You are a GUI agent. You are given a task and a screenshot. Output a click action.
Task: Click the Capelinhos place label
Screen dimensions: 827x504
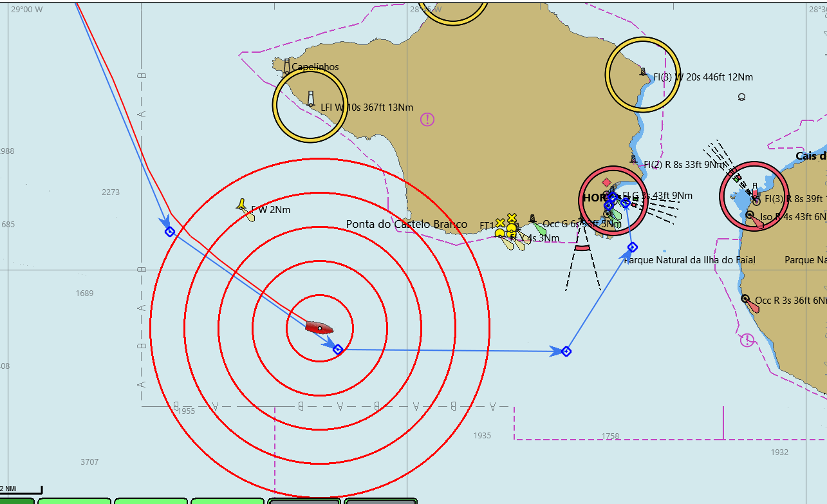pos(315,67)
